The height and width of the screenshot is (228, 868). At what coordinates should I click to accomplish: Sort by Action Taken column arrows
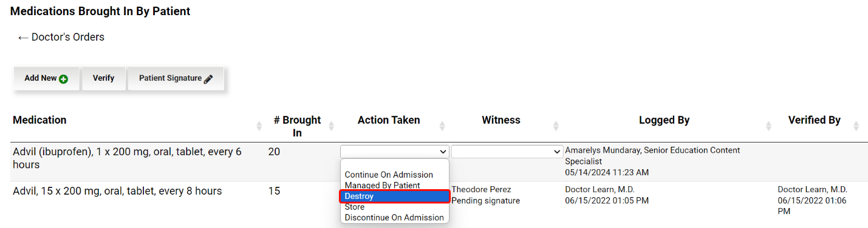442,126
